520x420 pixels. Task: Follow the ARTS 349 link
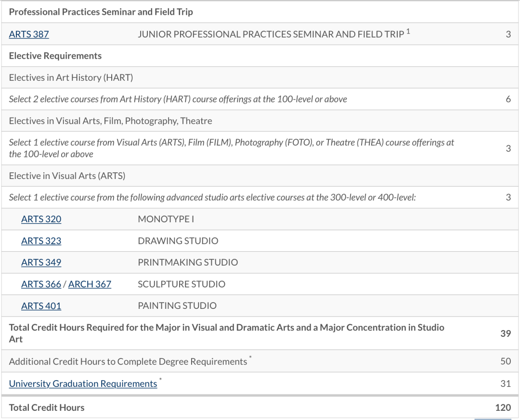pos(41,262)
